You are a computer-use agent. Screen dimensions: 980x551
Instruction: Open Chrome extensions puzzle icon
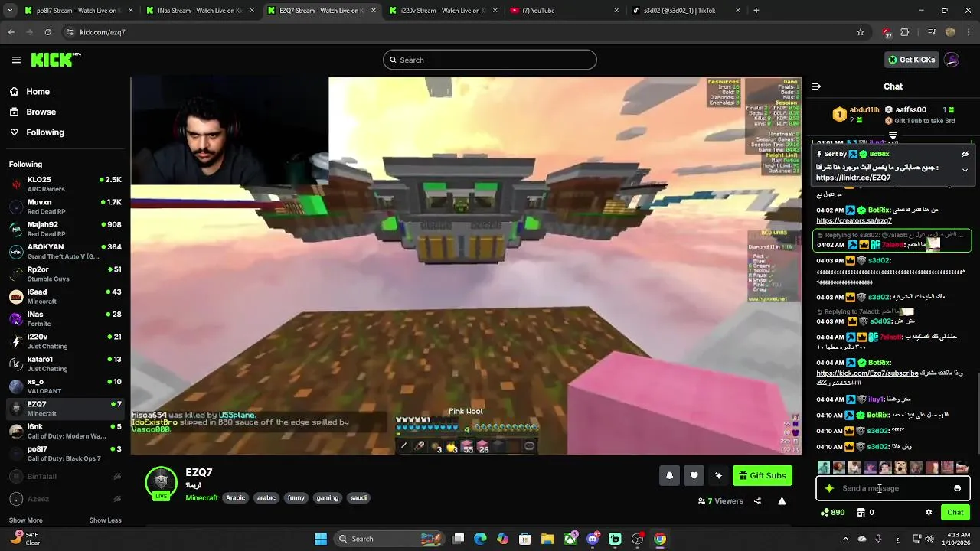(905, 32)
